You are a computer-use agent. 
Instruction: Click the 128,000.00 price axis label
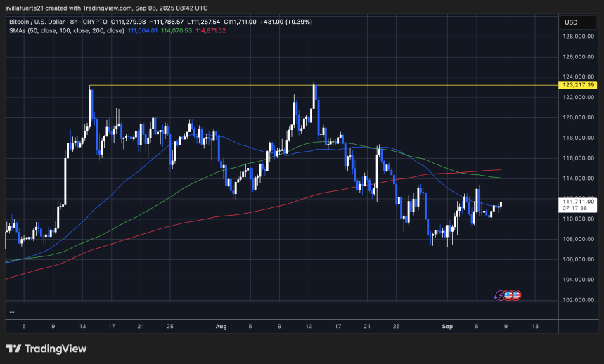pyautogui.click(x=579, y=36)
